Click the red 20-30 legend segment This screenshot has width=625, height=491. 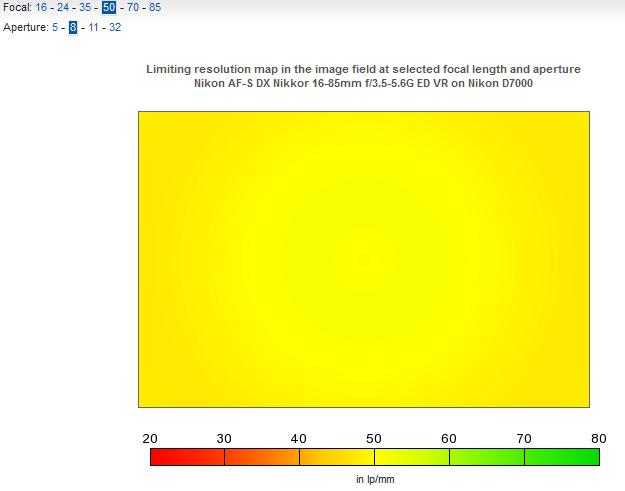click(187, 457)
